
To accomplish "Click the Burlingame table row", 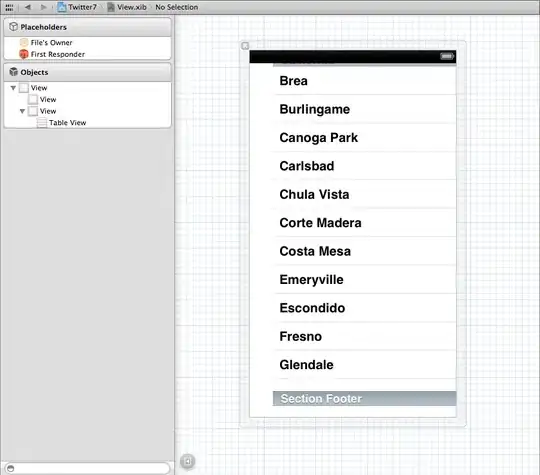I will [364, 109].
